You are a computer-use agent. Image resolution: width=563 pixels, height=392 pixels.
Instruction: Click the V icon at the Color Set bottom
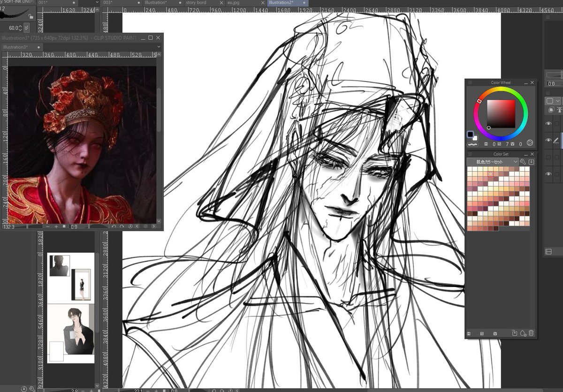495,333
